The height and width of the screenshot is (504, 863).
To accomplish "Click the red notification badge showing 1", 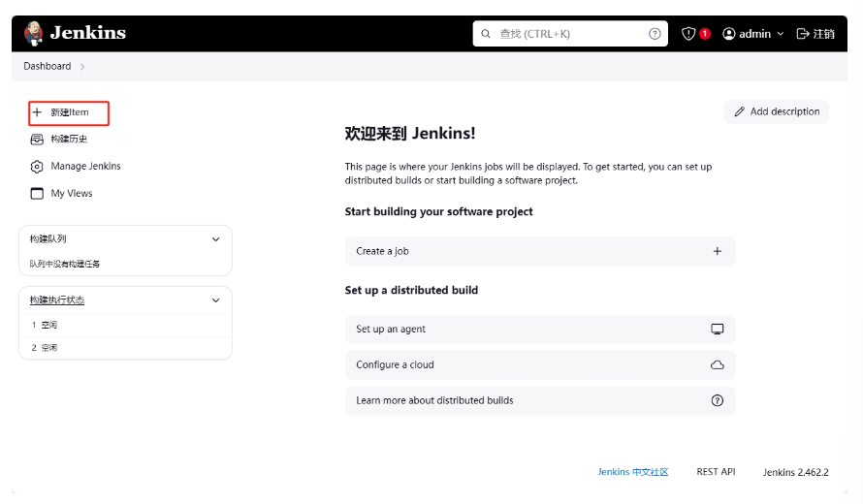I will 705,34.
